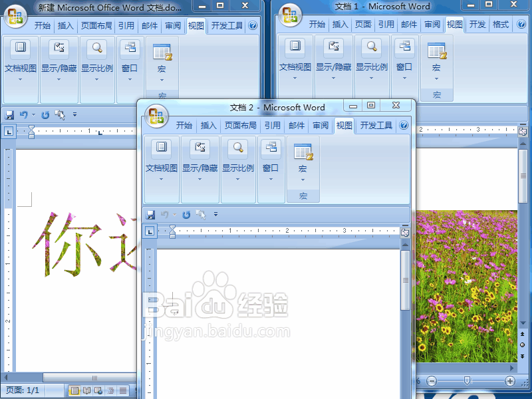Switch to the 开始 tab in 文档 2
The image size is (532, 399).
(184, 125)
